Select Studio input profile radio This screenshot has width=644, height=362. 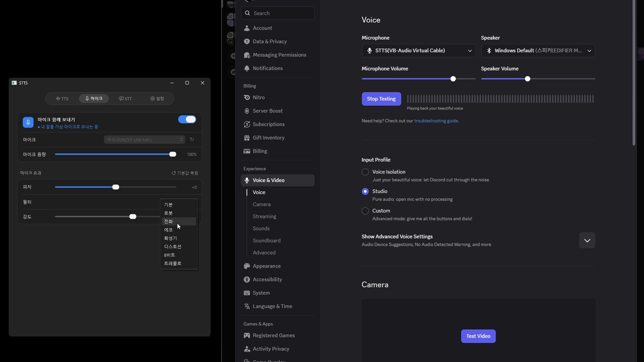tap(365, 191)
